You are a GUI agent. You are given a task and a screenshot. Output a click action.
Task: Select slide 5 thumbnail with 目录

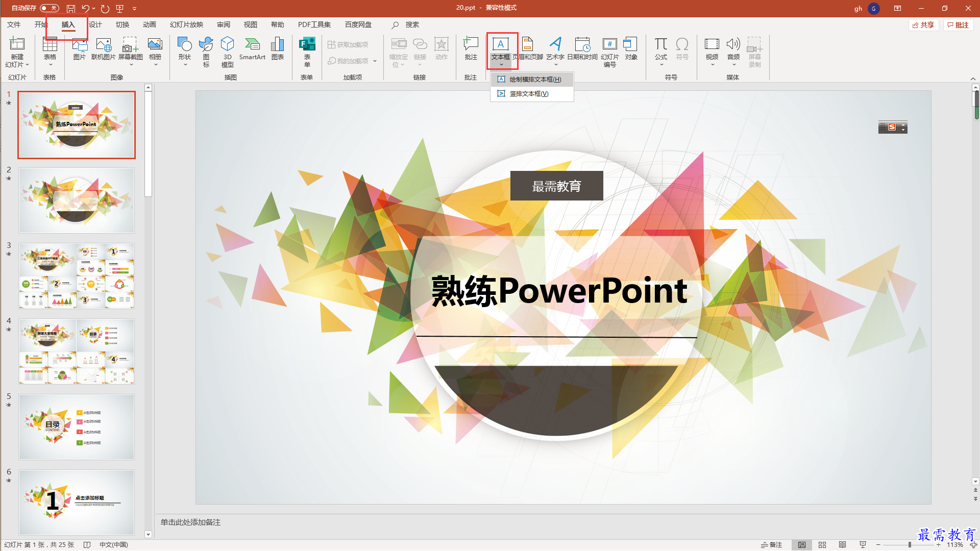[77, 427]
